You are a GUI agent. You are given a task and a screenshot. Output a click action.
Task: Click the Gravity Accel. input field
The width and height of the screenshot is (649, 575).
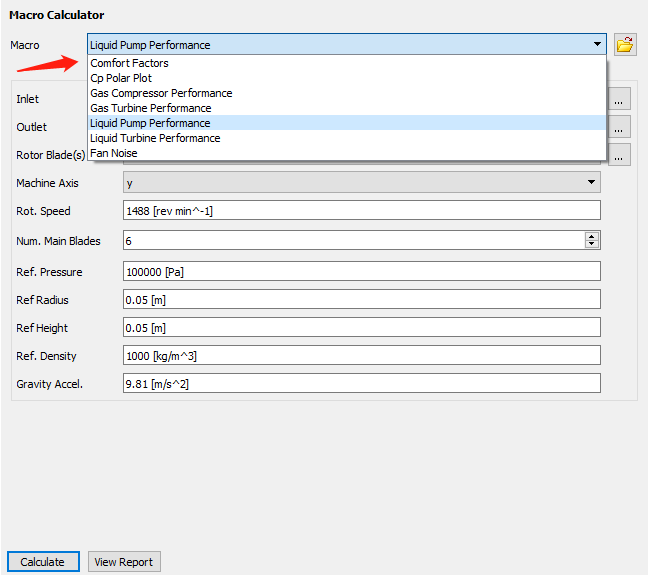(x=360, y=383)
